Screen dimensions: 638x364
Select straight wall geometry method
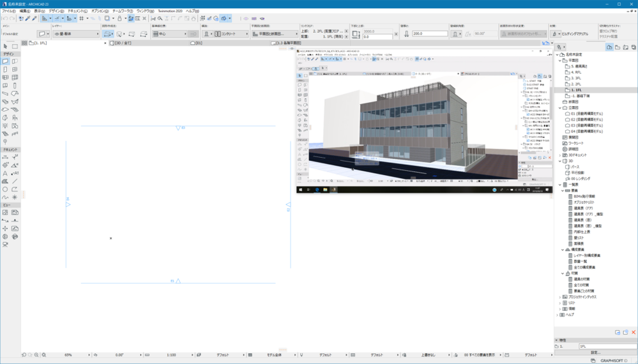tap(107, 34)
